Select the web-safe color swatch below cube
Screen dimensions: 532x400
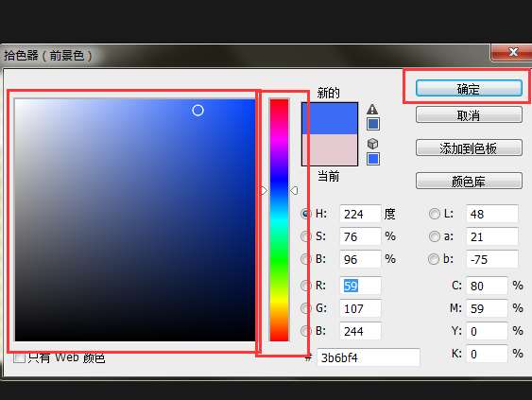(373, 159)
